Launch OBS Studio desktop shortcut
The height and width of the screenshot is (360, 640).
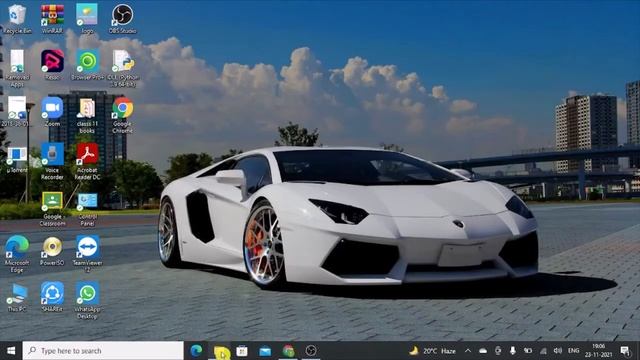coord(122,18)
